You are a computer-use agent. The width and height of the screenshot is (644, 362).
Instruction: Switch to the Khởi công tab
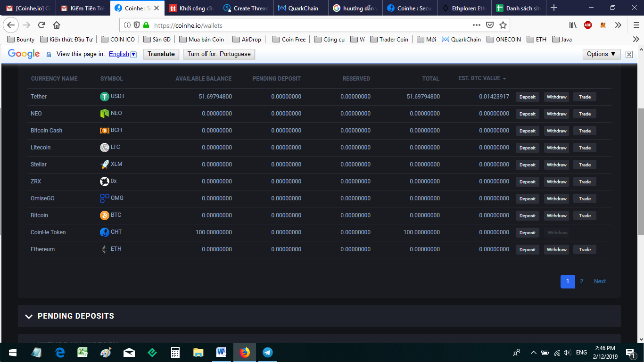[191, 8]
